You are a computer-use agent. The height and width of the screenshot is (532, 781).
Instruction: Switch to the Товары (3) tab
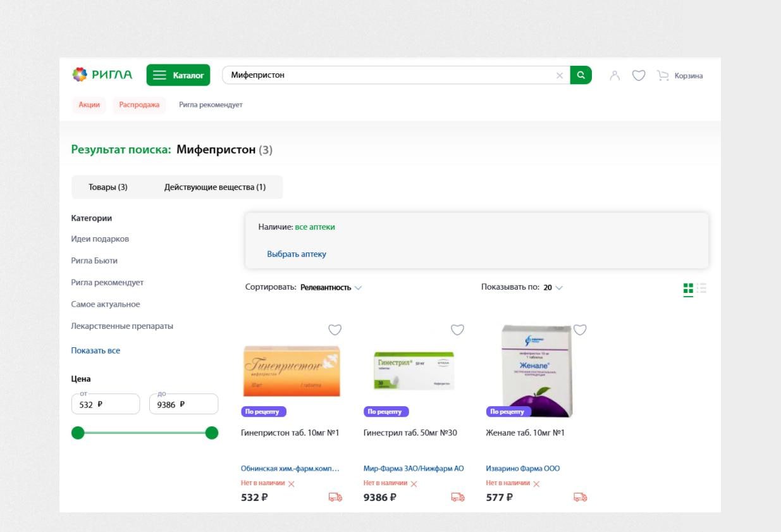(x=108, y=187)
